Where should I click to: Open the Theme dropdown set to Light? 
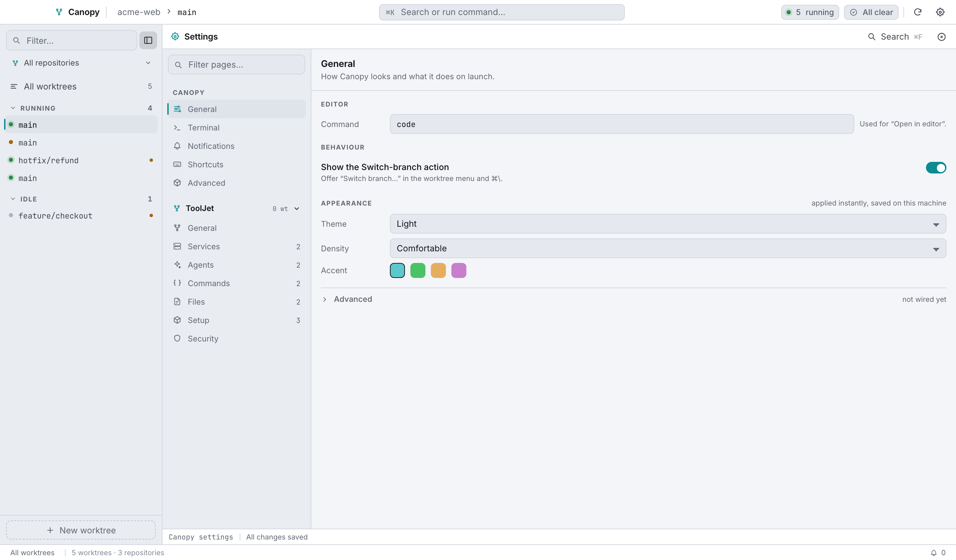(668, 224)
